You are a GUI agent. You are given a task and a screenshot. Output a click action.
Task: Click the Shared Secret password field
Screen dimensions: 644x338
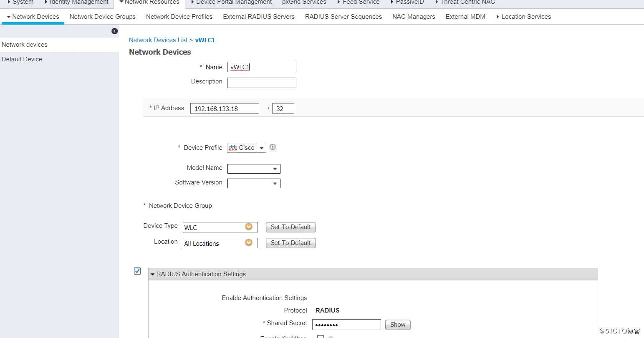click(346, 325)
